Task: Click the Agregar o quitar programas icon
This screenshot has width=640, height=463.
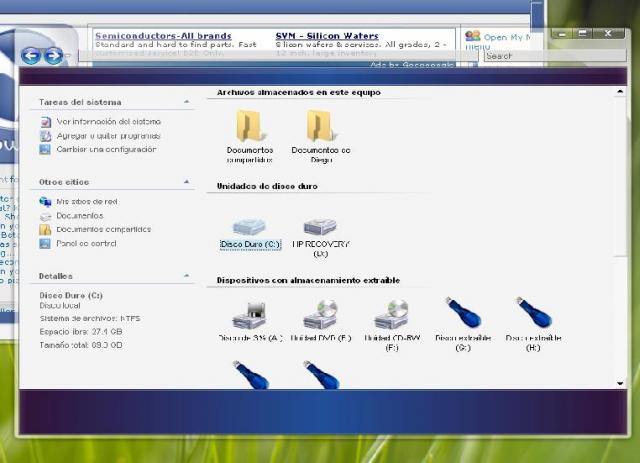Action: (46, 136)
